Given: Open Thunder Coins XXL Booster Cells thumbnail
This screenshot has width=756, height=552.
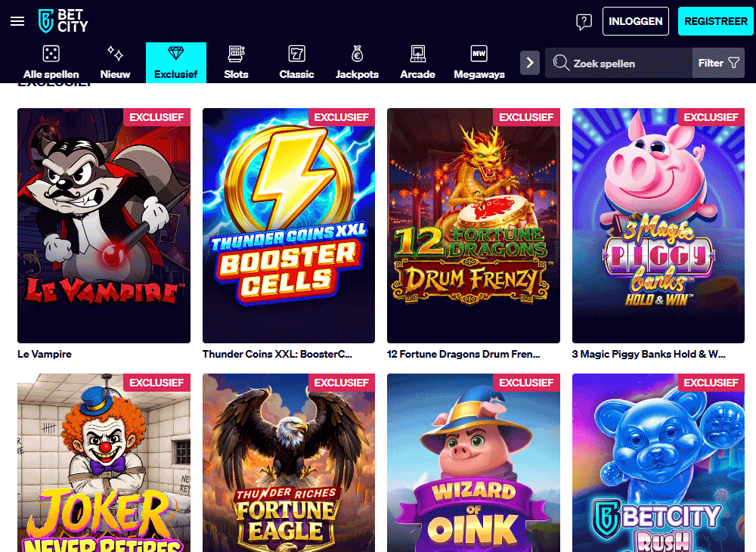Looking at the screenshot, I should point(289,225).
